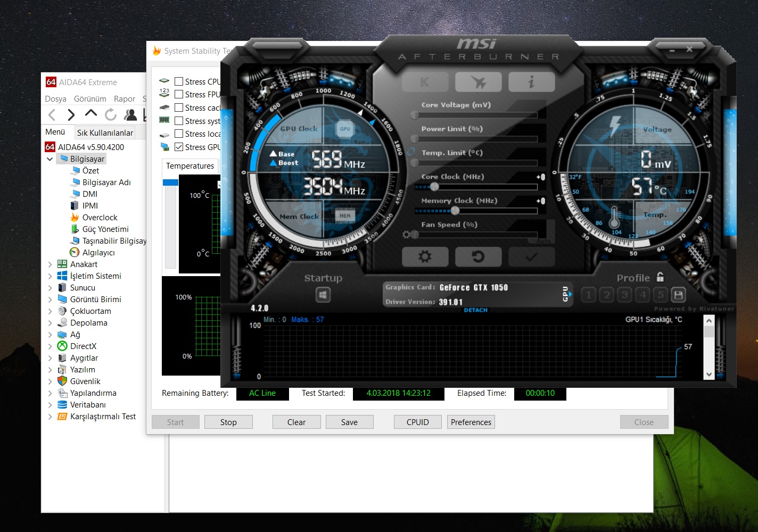Select profile slot 2
The width and height of the screenshot is (758, 532).
606,295
